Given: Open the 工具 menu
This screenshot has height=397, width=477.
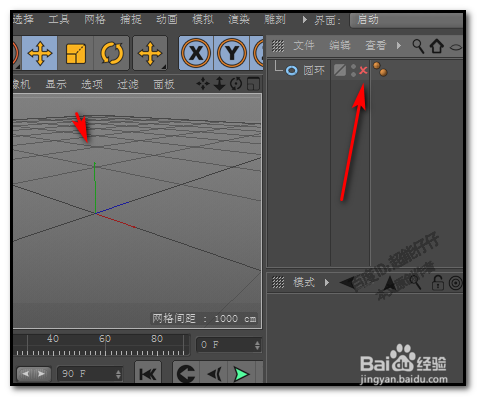Looking at the screenshot, I should [59, 19].
